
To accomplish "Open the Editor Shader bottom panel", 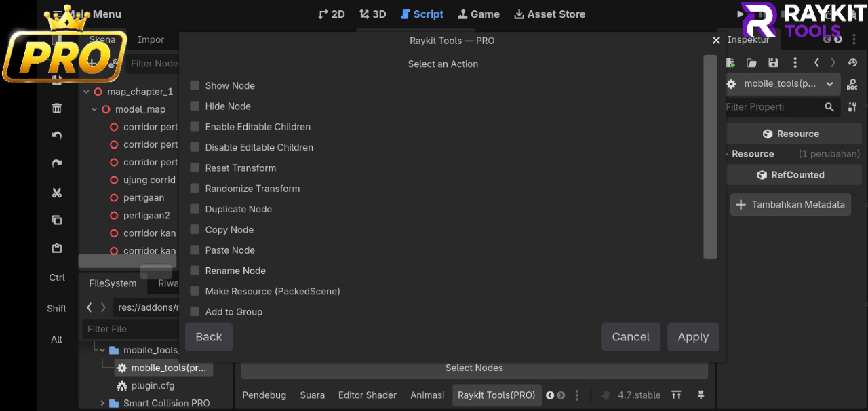I will [368, 395].
